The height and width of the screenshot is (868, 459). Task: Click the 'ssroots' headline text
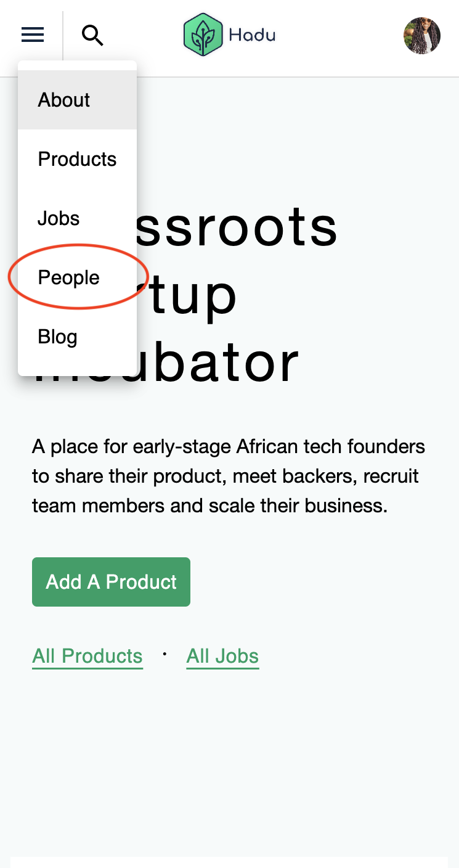[x=240, y=227]
